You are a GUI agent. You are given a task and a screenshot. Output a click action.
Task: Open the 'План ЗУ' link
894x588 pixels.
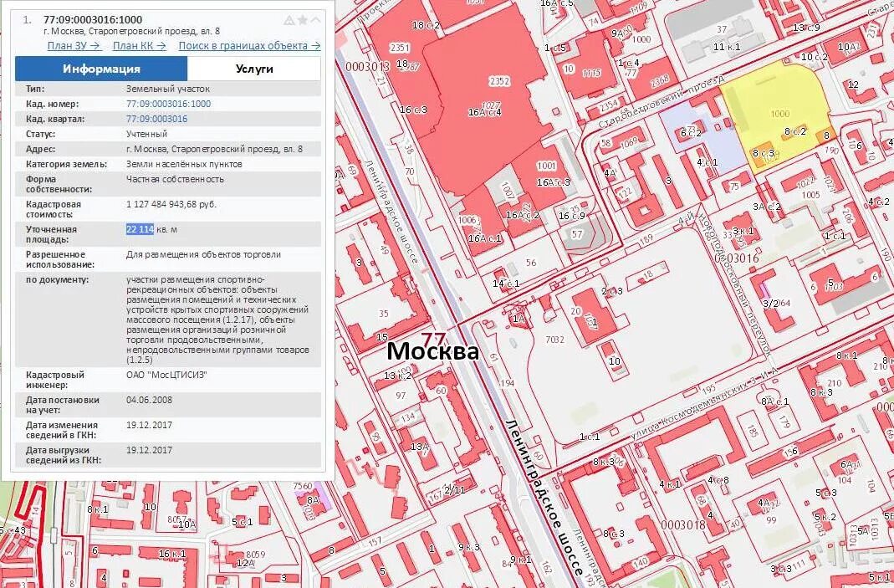pyautogui.click(x=74, y=46)
